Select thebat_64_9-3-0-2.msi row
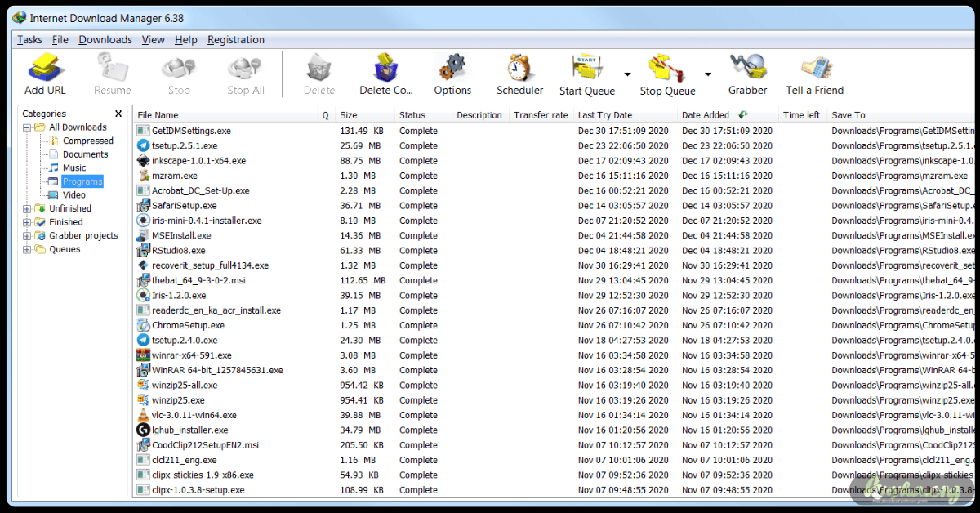 [x=555, y=280]
